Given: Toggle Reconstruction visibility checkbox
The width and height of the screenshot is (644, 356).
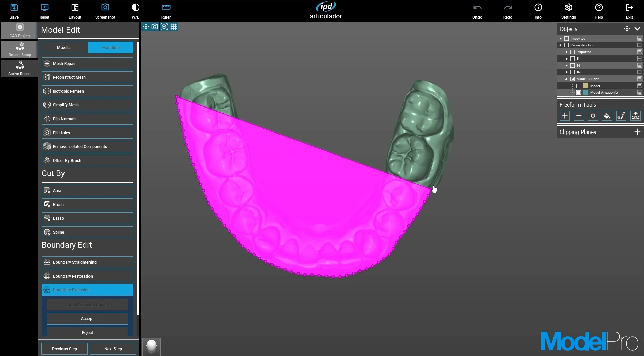Looking at the screenshot, I should coord(567,45).
